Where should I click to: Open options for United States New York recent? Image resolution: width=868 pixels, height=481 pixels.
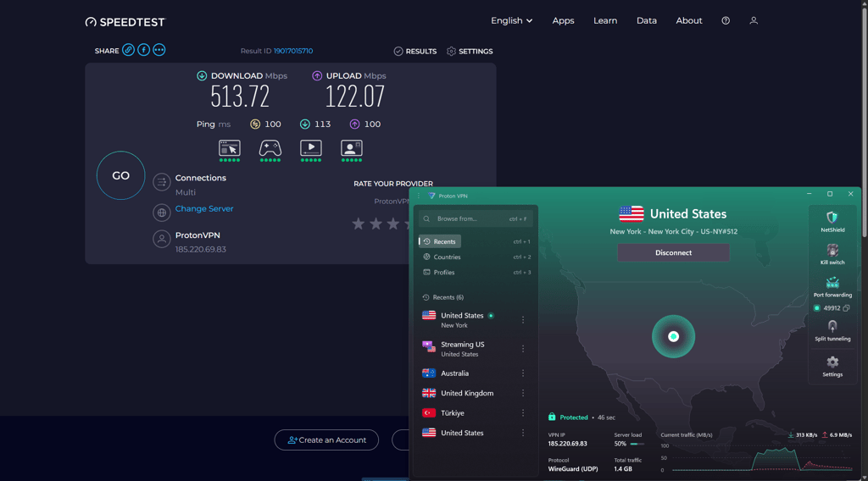point(522,319)
